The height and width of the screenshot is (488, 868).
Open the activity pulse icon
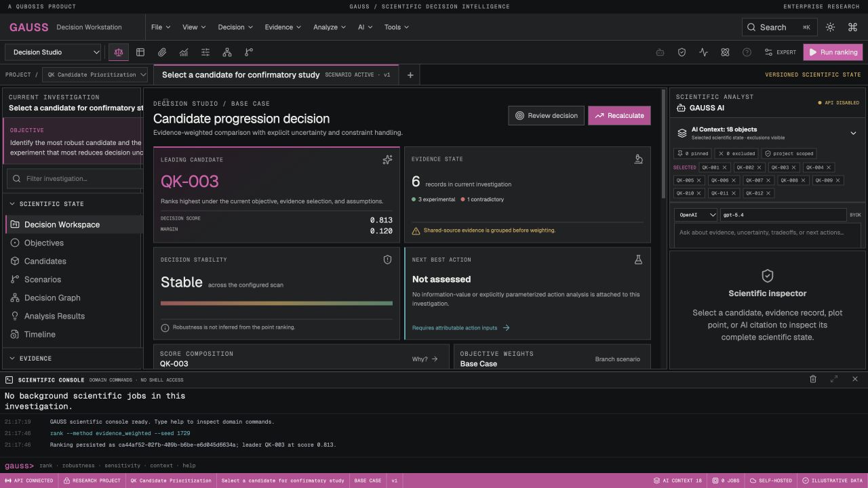point(703,52)
